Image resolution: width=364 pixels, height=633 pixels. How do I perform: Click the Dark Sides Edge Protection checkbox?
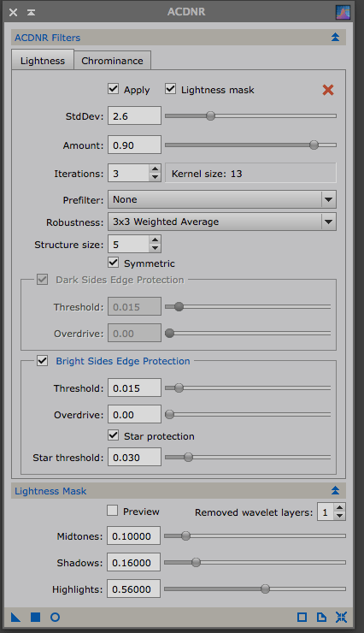[43, 280]
